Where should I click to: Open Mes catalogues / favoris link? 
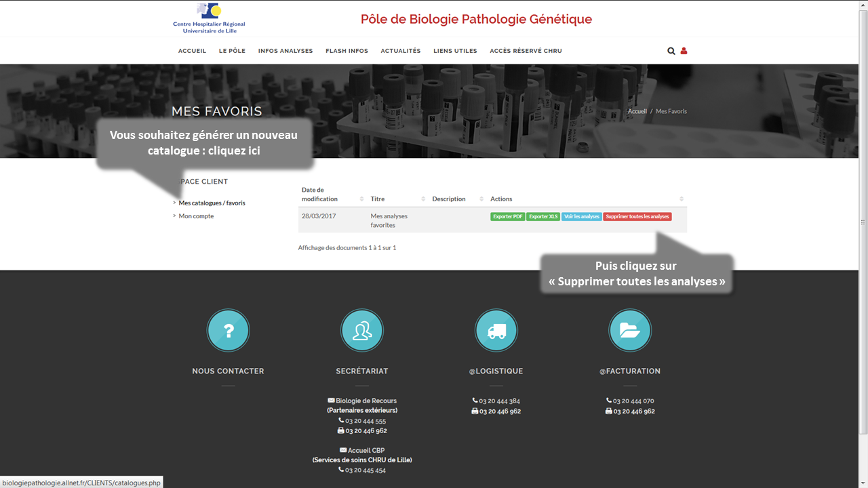pos(212,203)
